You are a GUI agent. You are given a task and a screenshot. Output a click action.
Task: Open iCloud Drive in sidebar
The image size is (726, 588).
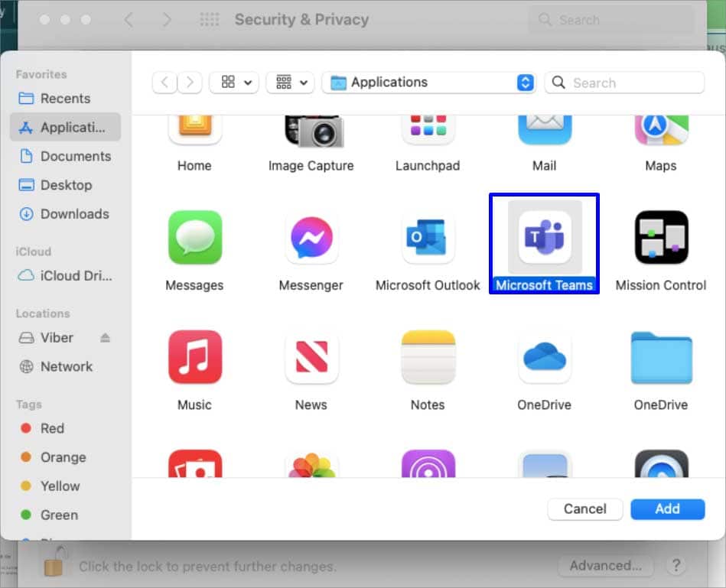pyautogui.click(x=65, y=276)
